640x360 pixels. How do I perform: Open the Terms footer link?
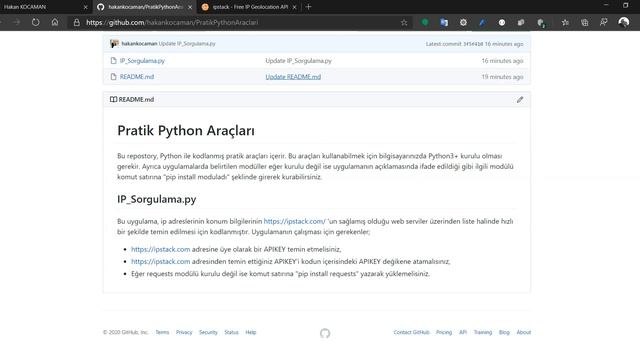point(162,332)
